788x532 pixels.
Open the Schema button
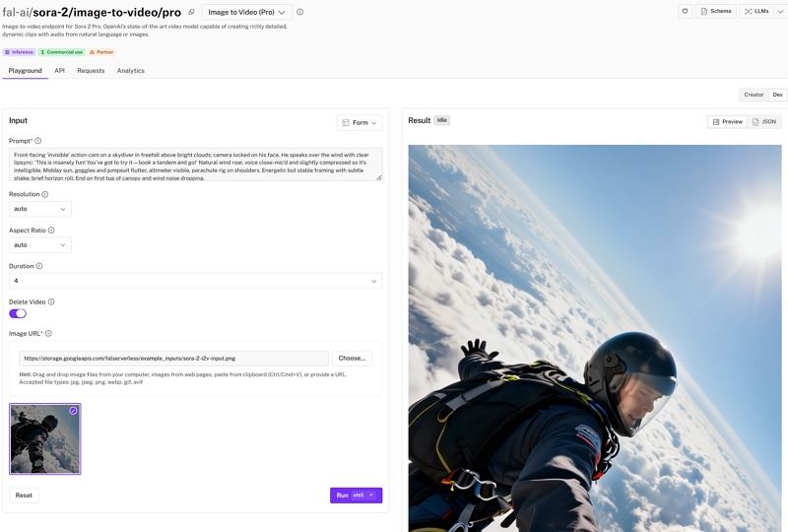[716, 11]
